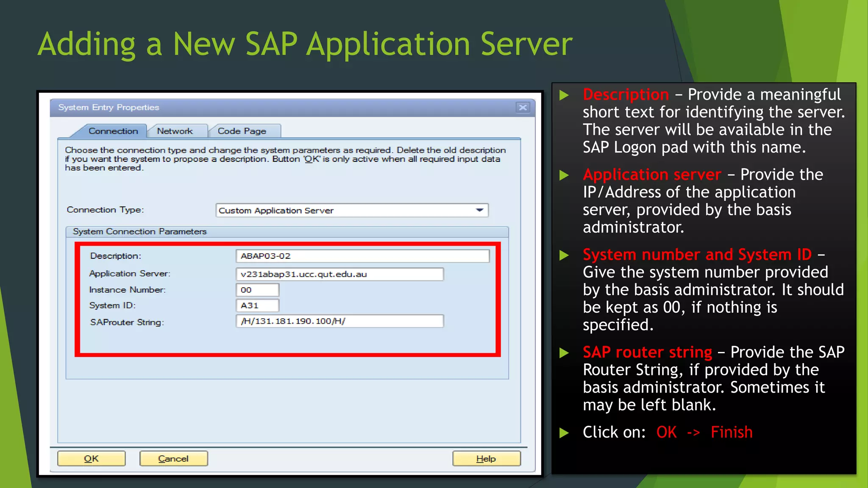Click the 'Application Server:' field label
The image size is (868, 488).
[129, 274]
